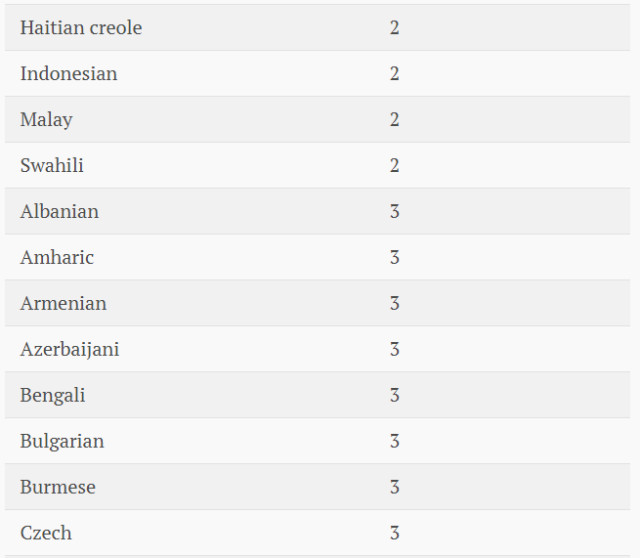Screen dimensions: 640x558
Task: Click the Armenian language name
Action: coord(63,304)
